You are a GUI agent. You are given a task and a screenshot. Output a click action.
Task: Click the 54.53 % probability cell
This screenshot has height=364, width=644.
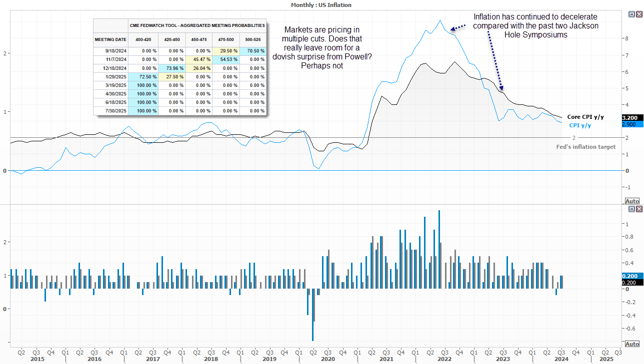click(226, 59)
